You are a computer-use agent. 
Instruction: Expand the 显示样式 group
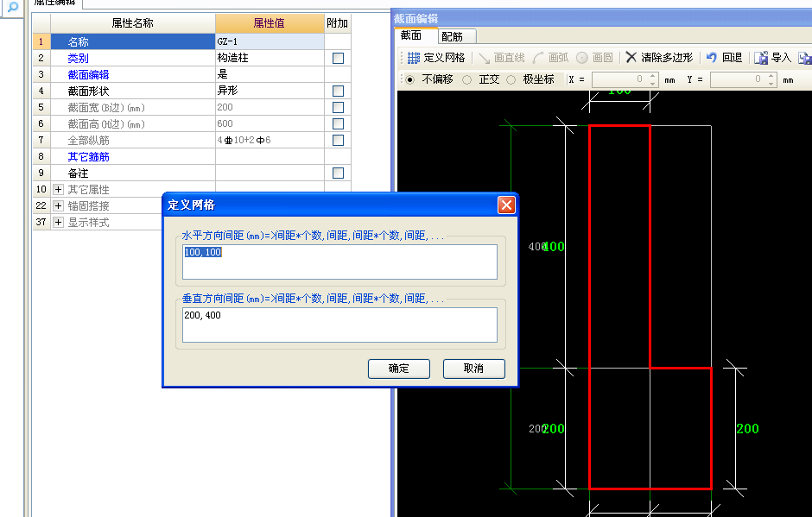pos(58,223)
